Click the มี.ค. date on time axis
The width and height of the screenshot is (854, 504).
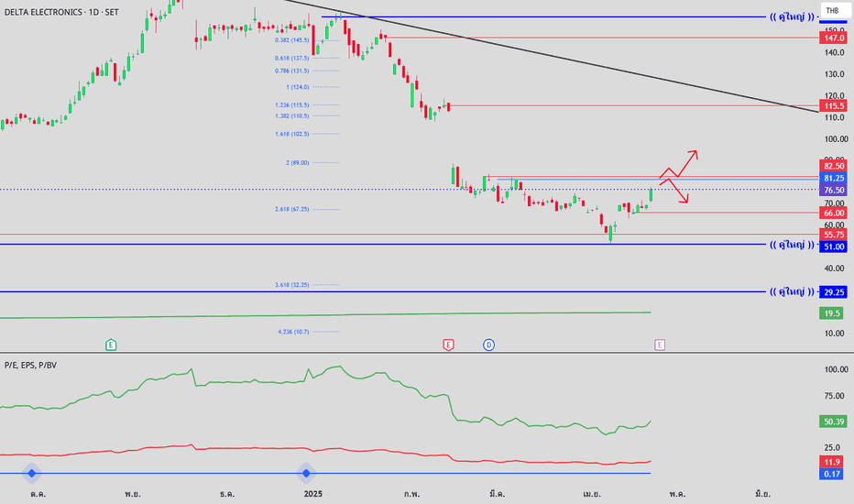click(498, 494)
